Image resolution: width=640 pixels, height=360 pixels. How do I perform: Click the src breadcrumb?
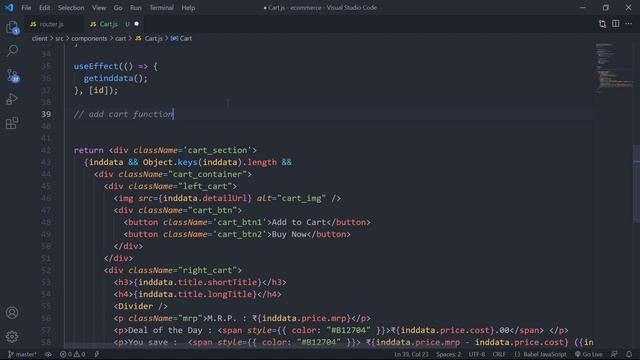coord(60,38)
